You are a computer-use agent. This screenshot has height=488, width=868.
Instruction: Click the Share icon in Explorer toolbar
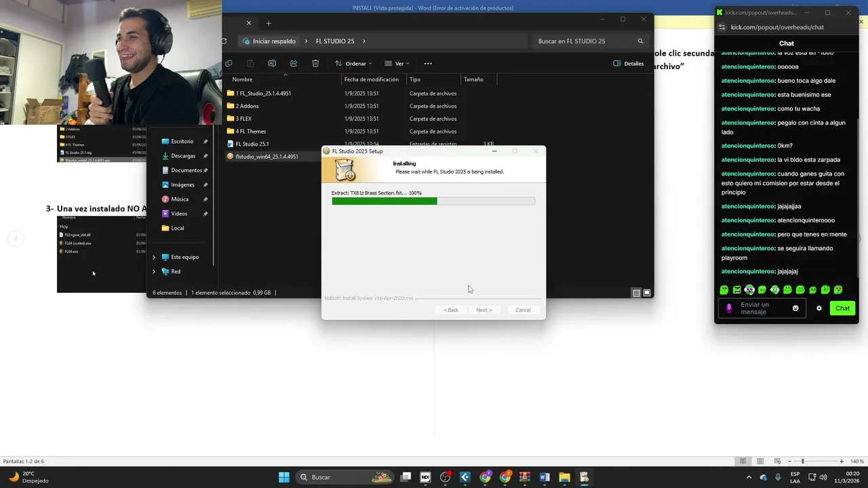tap(294, 63)
